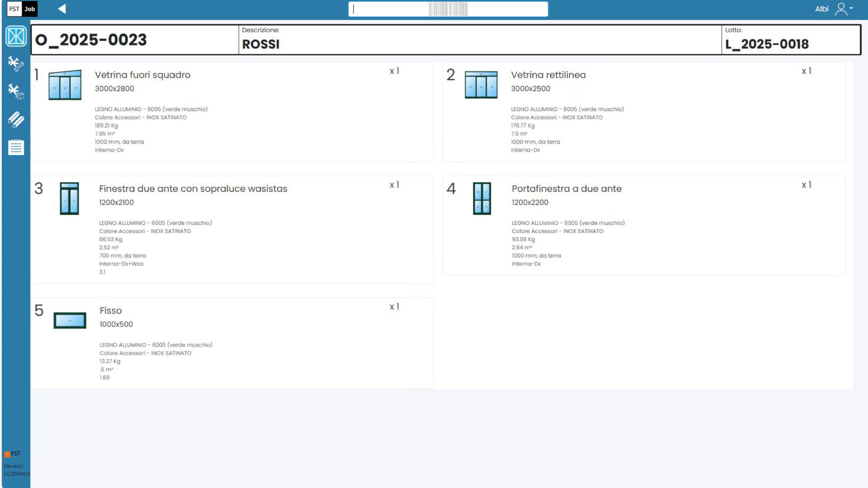Open Finestra due ante thumbnail
868x488 pixels.
[x=69, y=198]
